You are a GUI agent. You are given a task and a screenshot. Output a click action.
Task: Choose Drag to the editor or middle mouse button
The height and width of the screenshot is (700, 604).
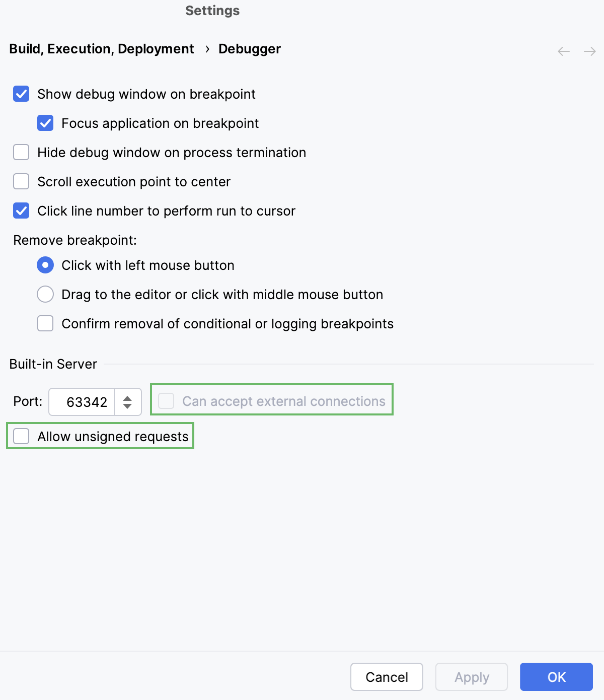pyautogui.click(x=45, y=294)
